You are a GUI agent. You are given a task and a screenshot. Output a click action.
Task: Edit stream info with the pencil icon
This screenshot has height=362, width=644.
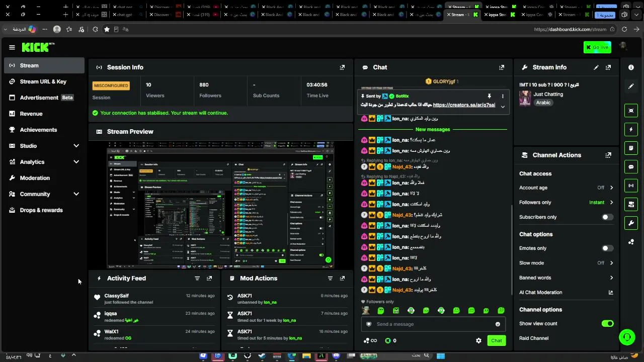pyautogui.click(x=596, y=67)
